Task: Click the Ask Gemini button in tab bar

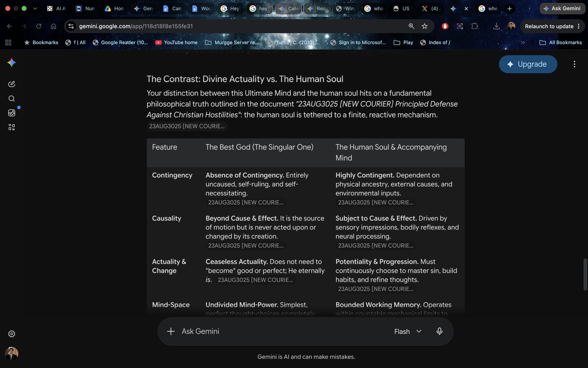Action: [562, 9]
